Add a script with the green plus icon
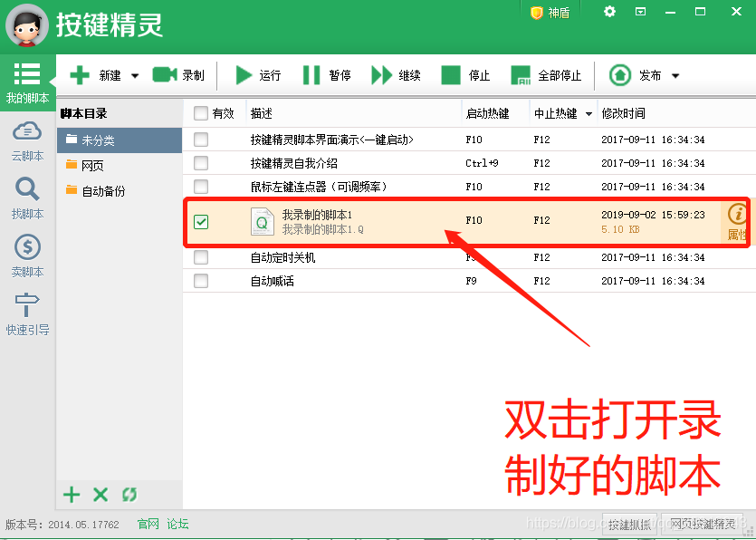 click(x=72, y=495)
